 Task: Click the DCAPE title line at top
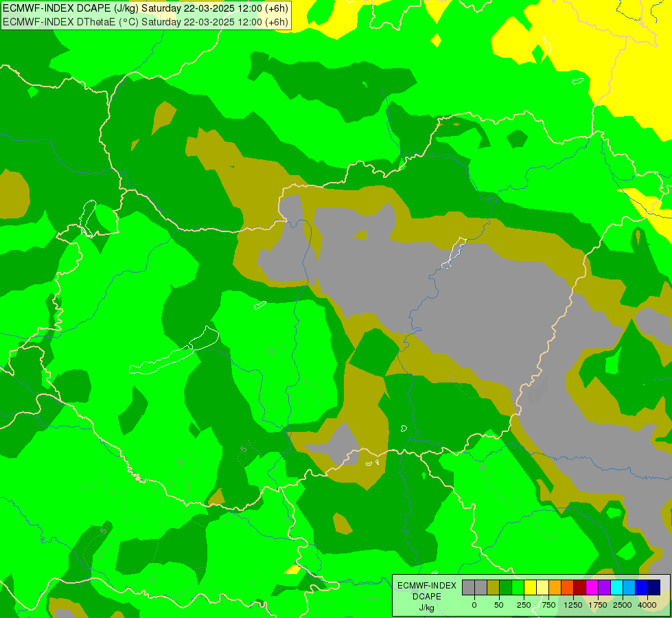146,8
